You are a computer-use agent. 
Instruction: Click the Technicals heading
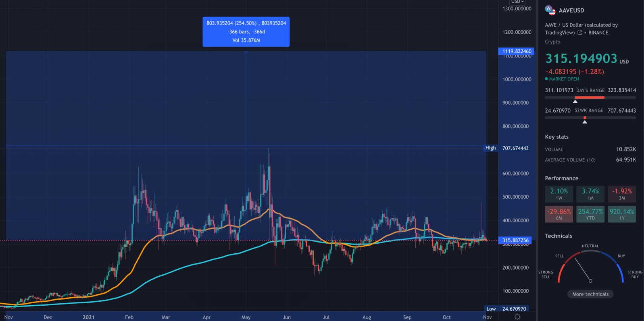click(558, 236)
